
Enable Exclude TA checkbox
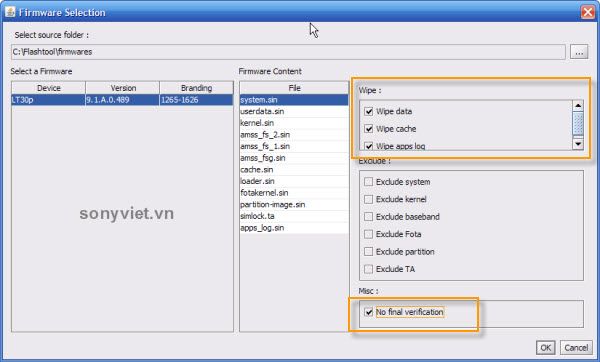coord(368,269)
